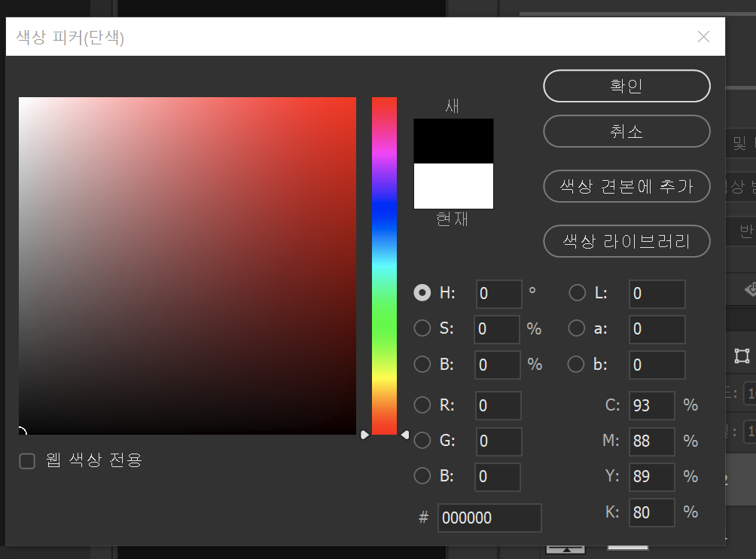Viewport: 756px width, 559px height.
Task: Select the R (red) radio button
Action: coord(422,405)
